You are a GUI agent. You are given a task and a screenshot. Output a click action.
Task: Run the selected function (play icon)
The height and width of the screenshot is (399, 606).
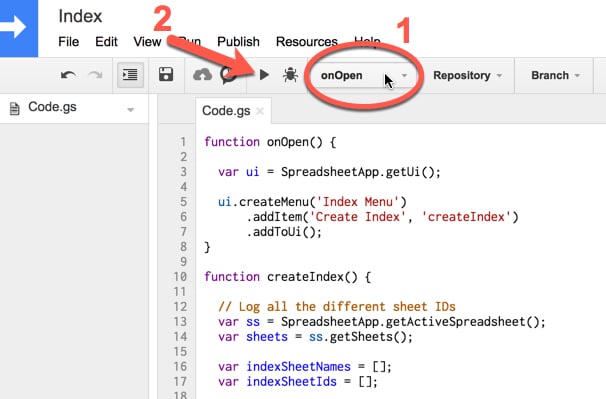click(x=264, y=75)
